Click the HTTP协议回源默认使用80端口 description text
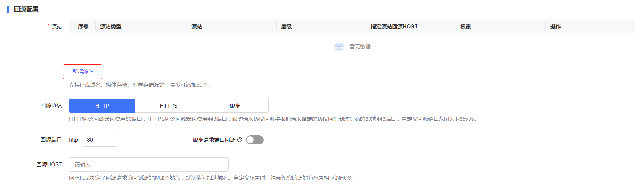 (274, 119)
